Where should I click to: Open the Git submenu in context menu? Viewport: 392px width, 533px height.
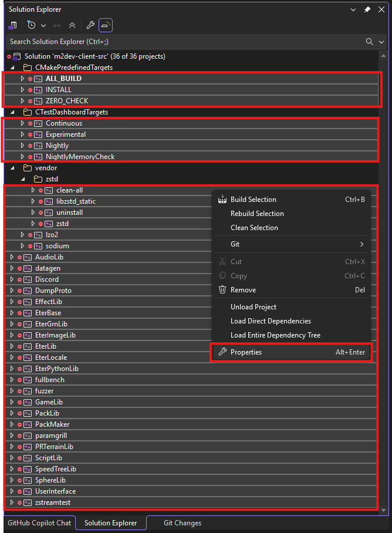click(292, 244)
